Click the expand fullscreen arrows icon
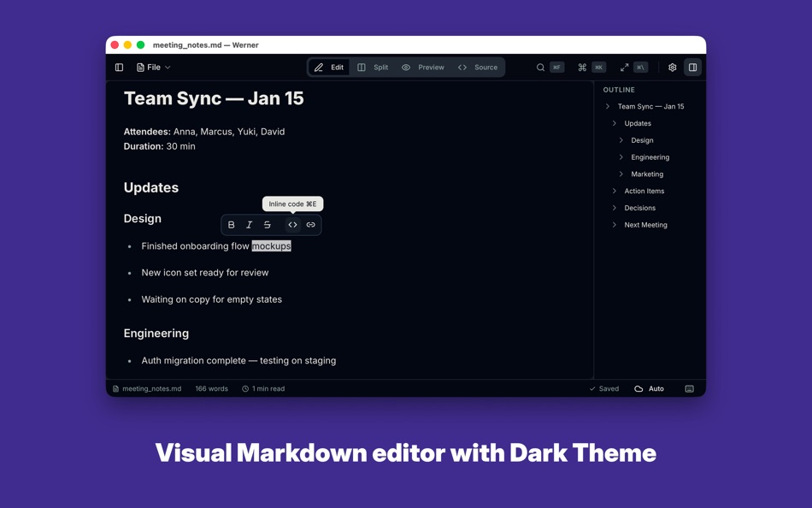 pyautogui.click(x=625, y=68)
